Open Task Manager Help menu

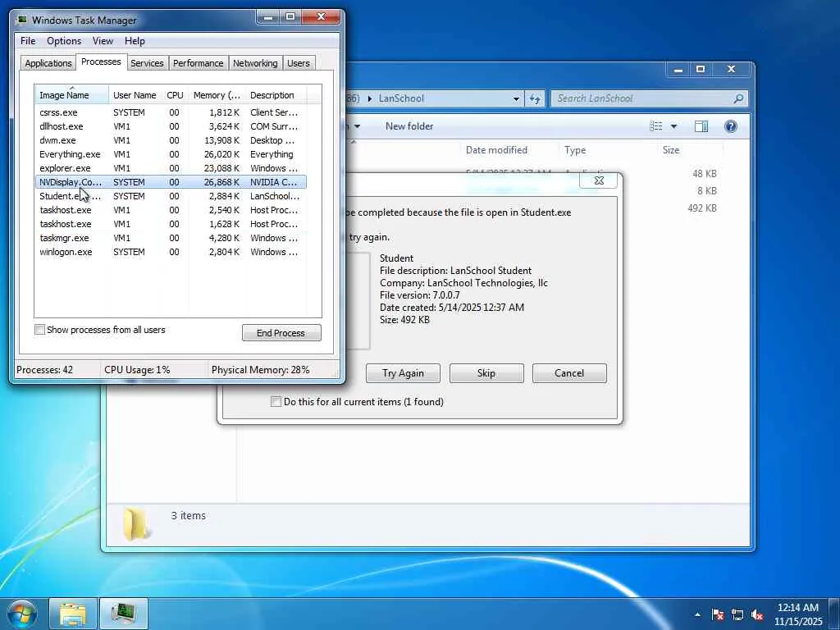click(x=135, y=41)
